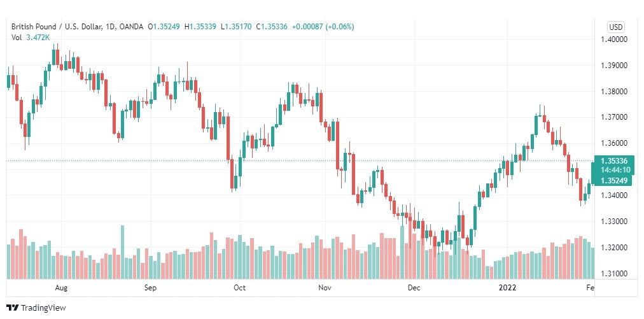The width and height of the screenshot is (644, 319).
Task: Open the TradingView text link
Action: pos(43,308)
